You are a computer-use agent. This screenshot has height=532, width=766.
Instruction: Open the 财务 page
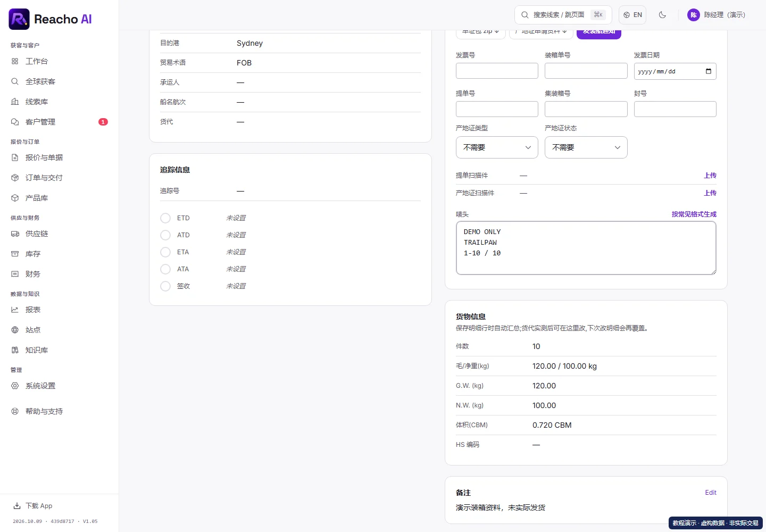click(x=59, y=274)
